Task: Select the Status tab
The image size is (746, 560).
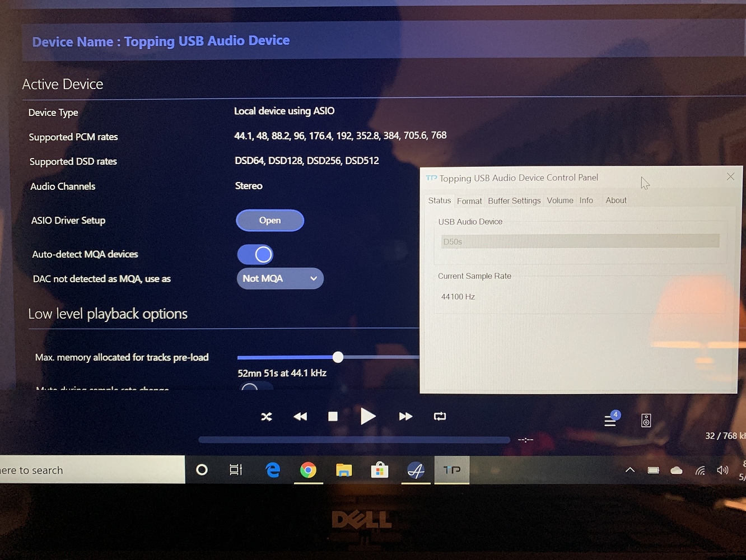Action: pyautogui.click(x=440, y=200)
